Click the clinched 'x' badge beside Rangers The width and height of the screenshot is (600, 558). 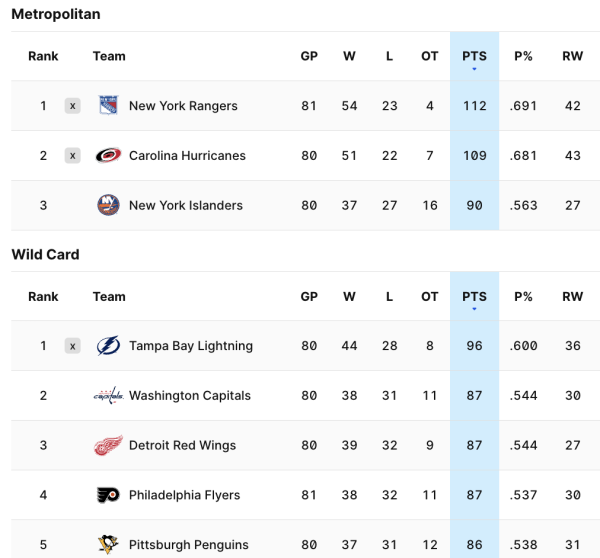coord(72,106)
